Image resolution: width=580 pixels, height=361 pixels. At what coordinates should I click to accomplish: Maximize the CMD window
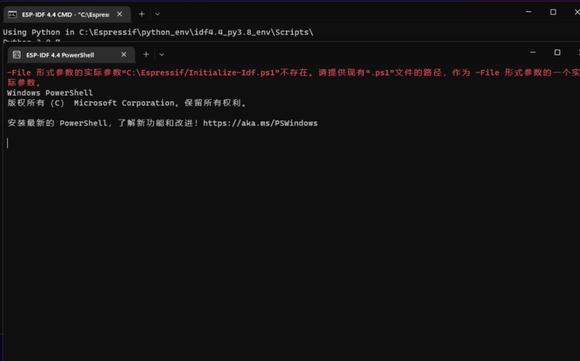[553, 12]
